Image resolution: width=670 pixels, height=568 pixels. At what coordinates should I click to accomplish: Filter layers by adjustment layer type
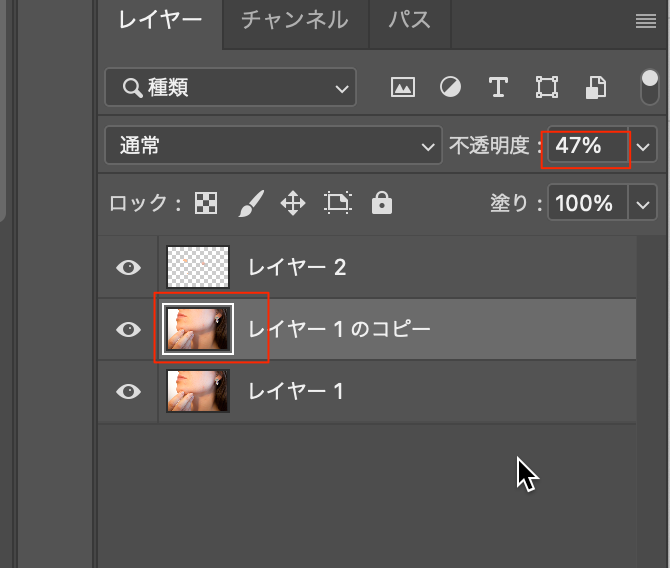(451, 88)
